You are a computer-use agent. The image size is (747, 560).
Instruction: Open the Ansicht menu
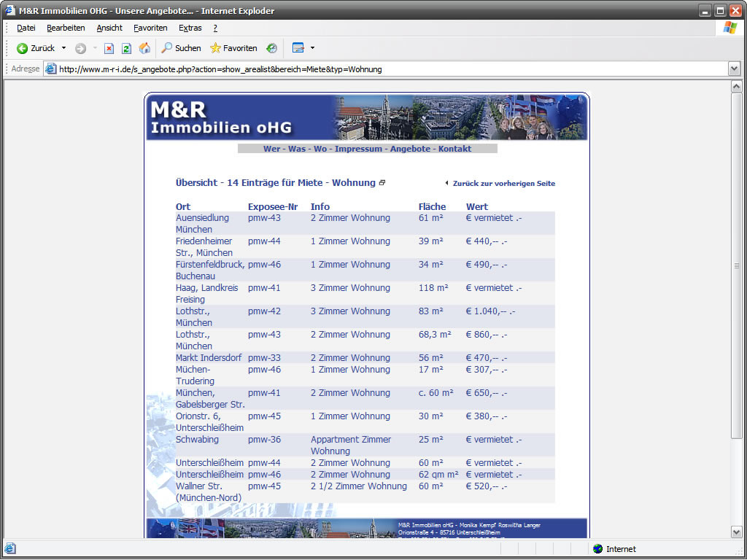[x=109, y=28]
